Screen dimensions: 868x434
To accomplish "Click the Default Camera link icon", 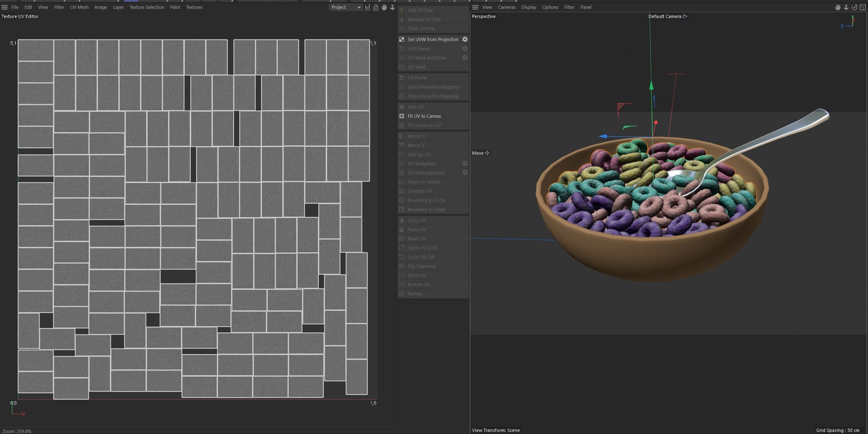I will tap(685, 16).
